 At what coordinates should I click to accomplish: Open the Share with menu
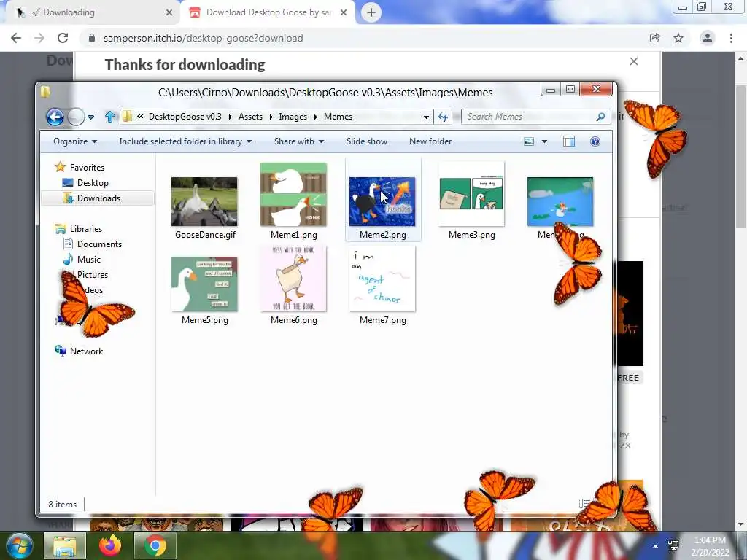298,141
